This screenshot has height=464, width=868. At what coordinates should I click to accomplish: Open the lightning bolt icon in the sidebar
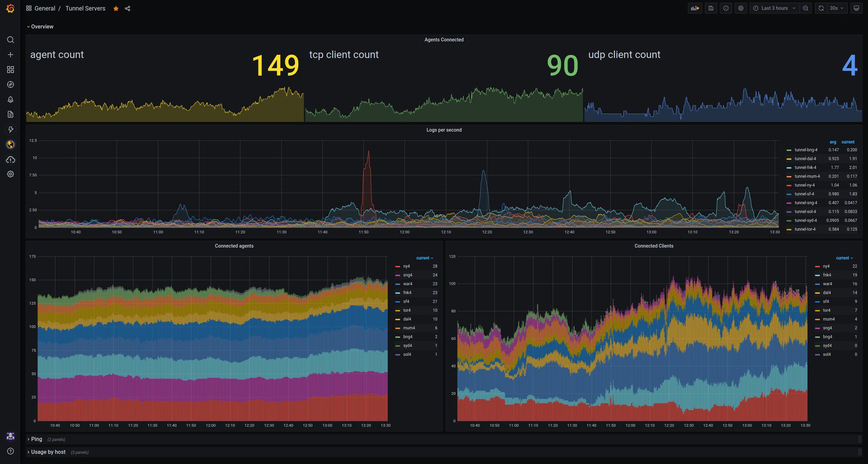(x=11, y=129)
